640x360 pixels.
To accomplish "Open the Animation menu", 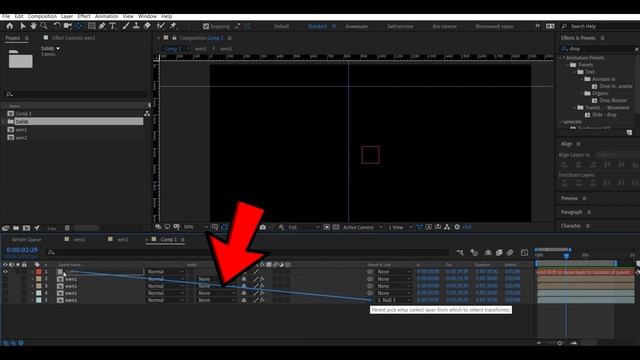I will pyautogui.click(x=107, y=16).
